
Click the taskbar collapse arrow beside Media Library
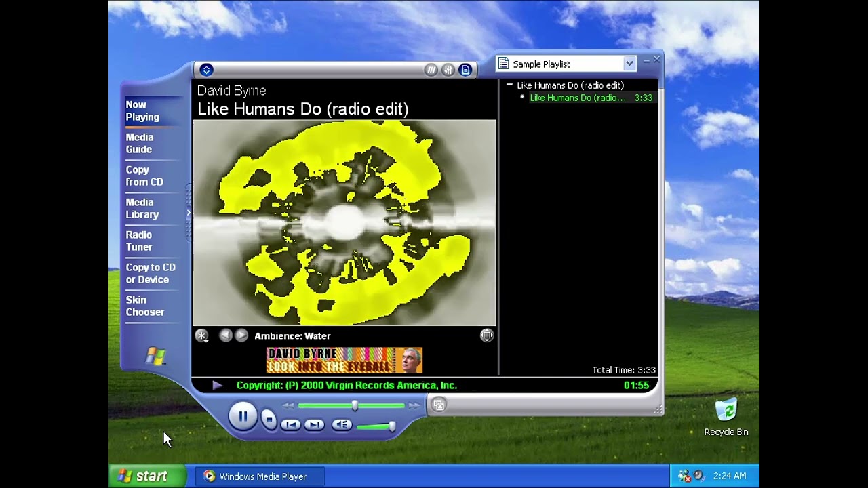(x=189, y=213)
